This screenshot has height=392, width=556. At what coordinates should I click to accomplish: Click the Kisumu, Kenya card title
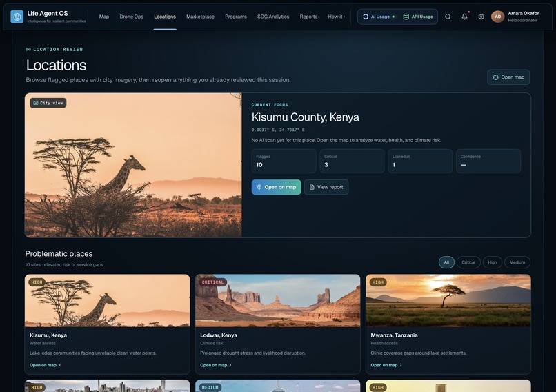click(x=48, y=335)
